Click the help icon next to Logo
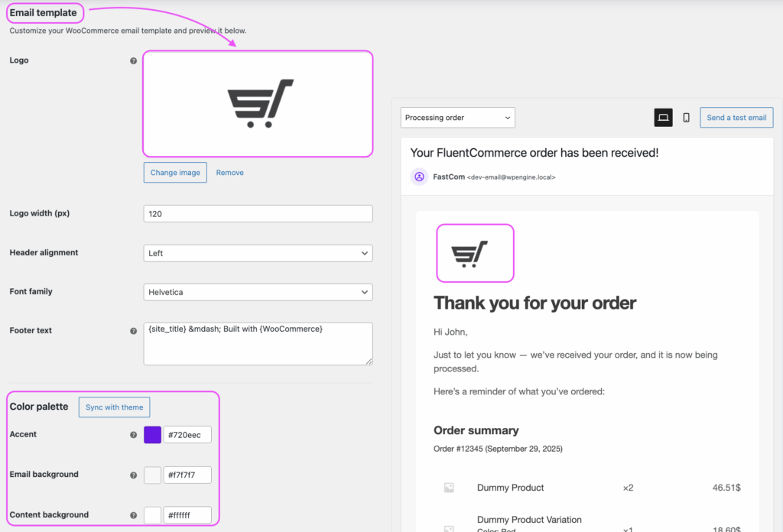This screenshot has width=783, height=532. click(x=134, y=60)
